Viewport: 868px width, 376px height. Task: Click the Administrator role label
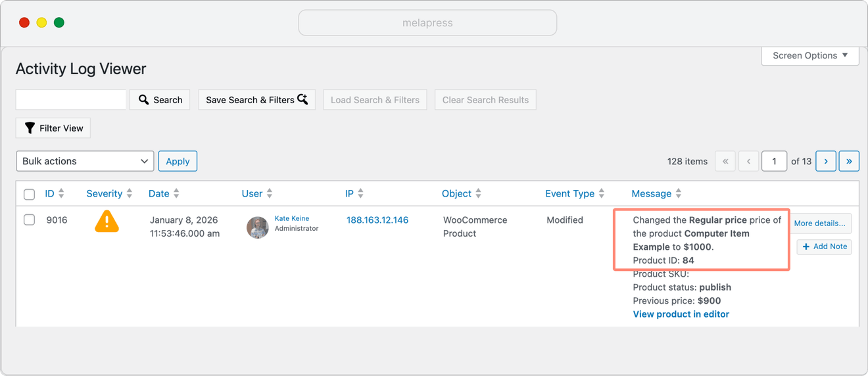[x=297, y=229]
